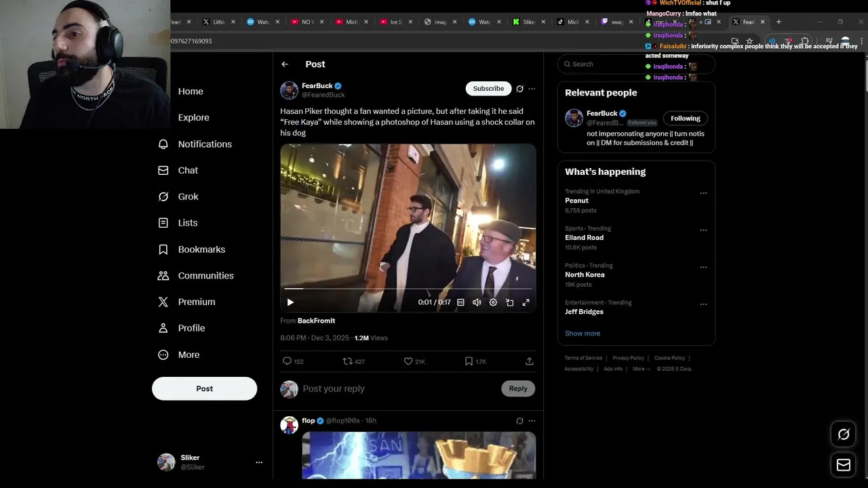Open Grok from the sidebar
The image size is (868, 488).
point(178,197)
